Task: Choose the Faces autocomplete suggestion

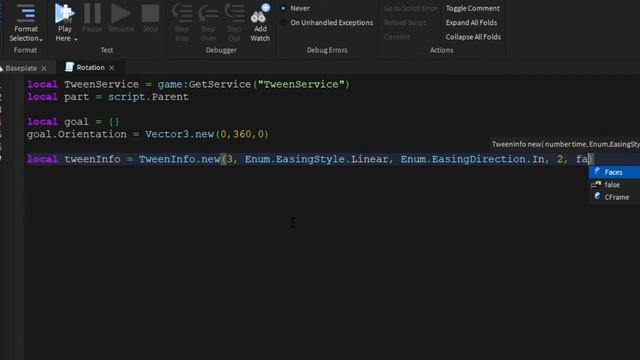Action: (614, 172)
